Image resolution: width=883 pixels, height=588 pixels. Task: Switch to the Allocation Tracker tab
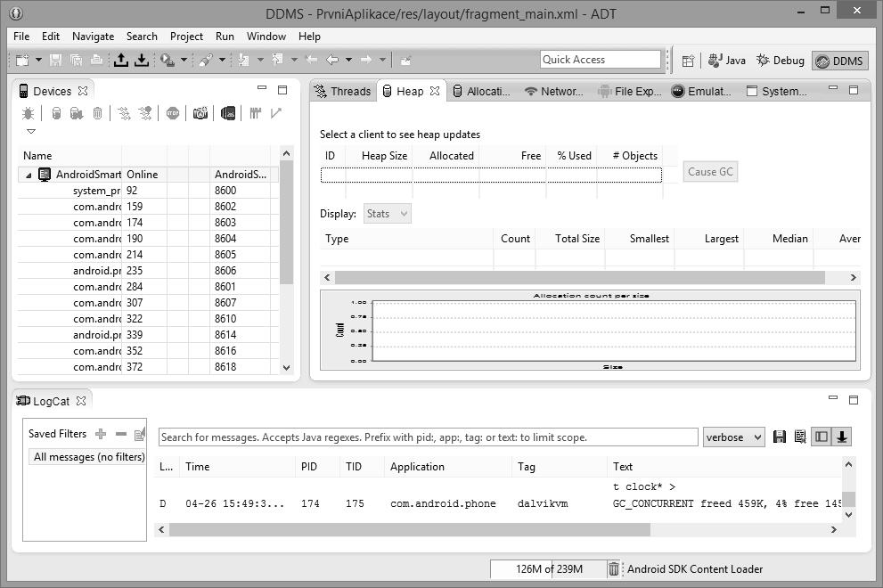(x=482, y=91)
